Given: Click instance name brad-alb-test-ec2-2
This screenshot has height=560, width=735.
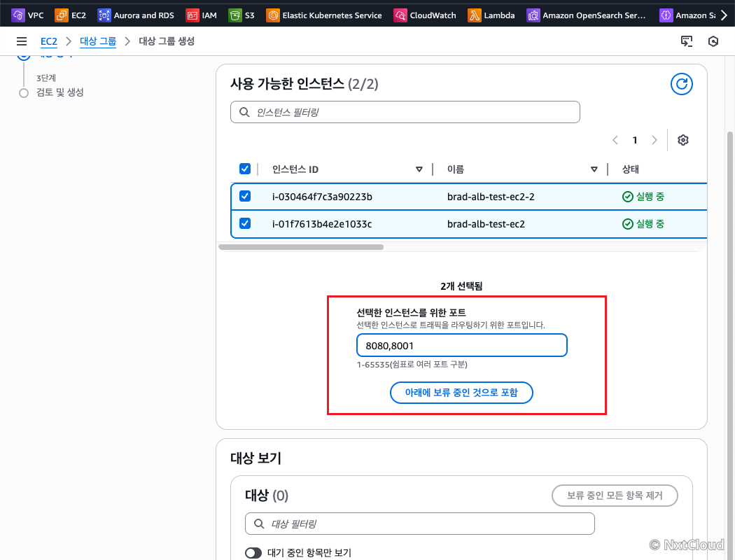Looking at the screenshot, I should (490, 197).
